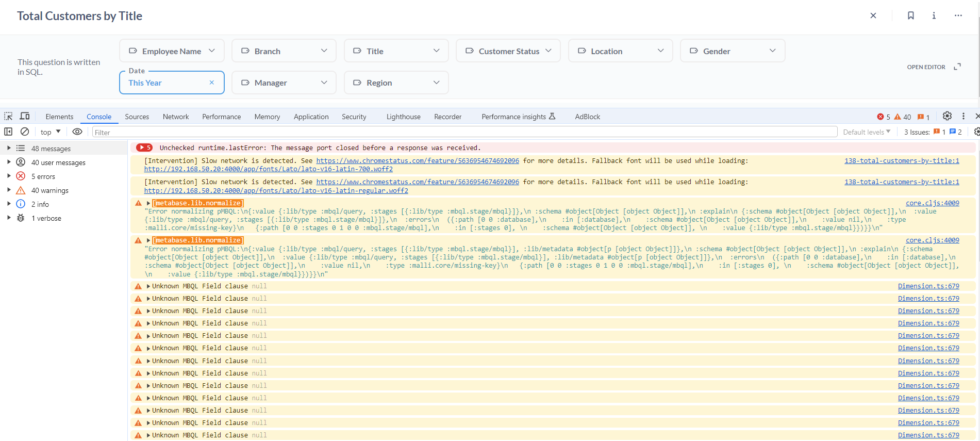Expand the 5 errors group

[9, 176]
